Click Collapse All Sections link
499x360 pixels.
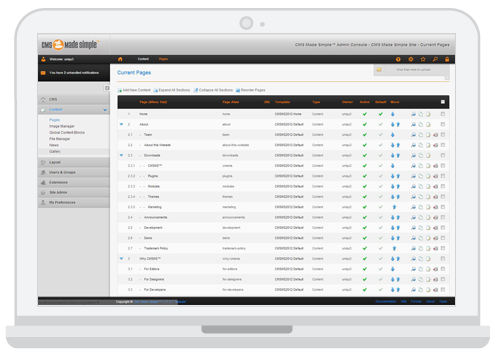coord(213,90)
